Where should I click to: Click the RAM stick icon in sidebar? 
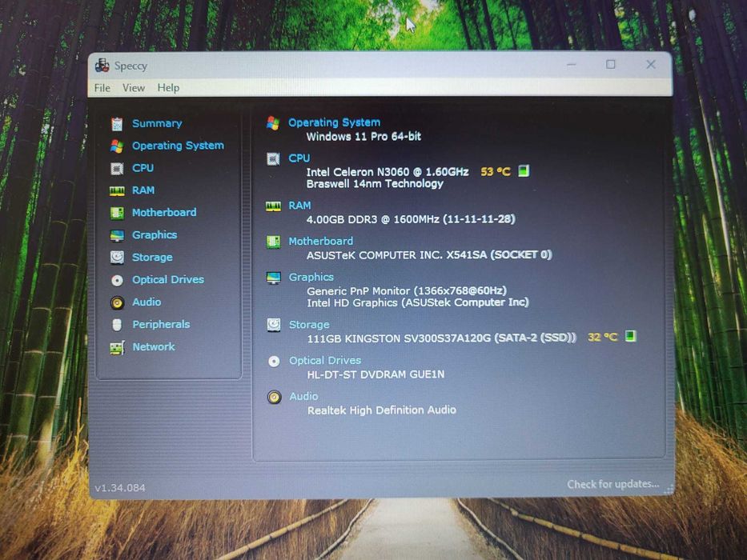tap(117, 190)
